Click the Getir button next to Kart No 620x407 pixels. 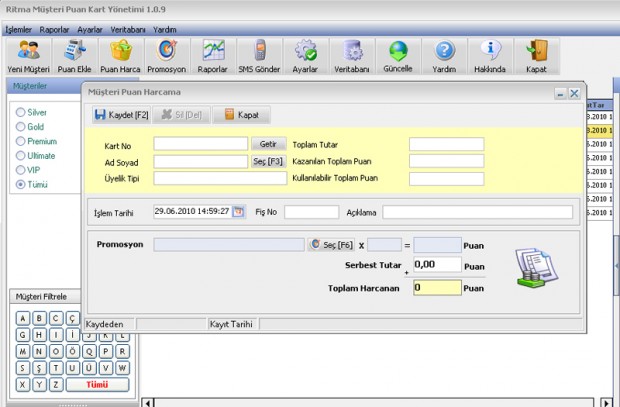coord(269,144)
